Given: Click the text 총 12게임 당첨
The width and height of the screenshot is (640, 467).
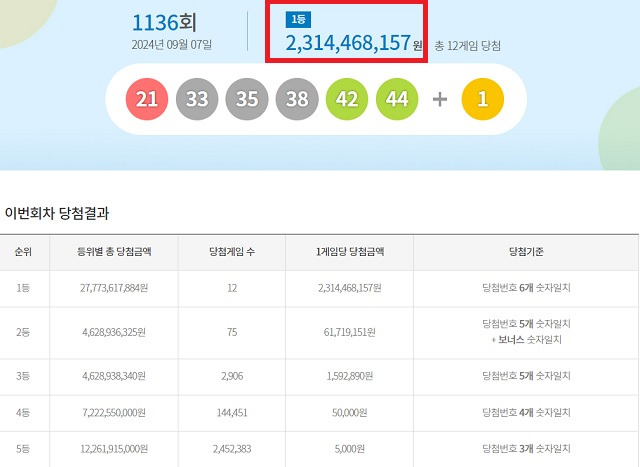Looking at the screenshot, I should pos(467,46).
